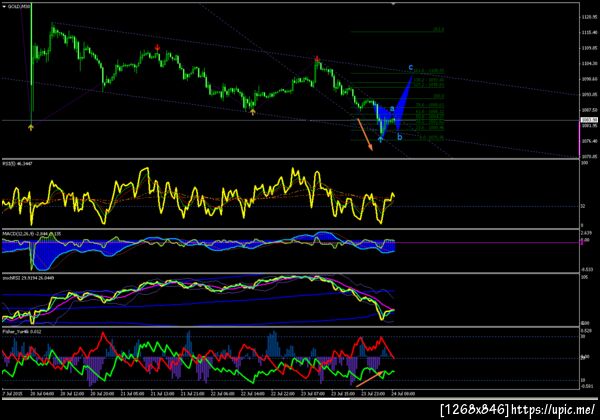Click the '24 Jul 08:00' time axis label
The image size is (600, 420).
[x=403, y=393]
